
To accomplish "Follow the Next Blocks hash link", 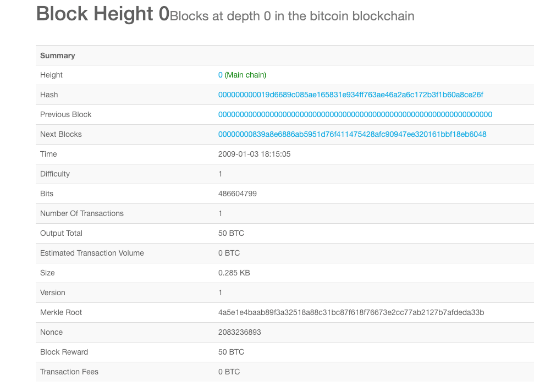I will click(352, 135).
